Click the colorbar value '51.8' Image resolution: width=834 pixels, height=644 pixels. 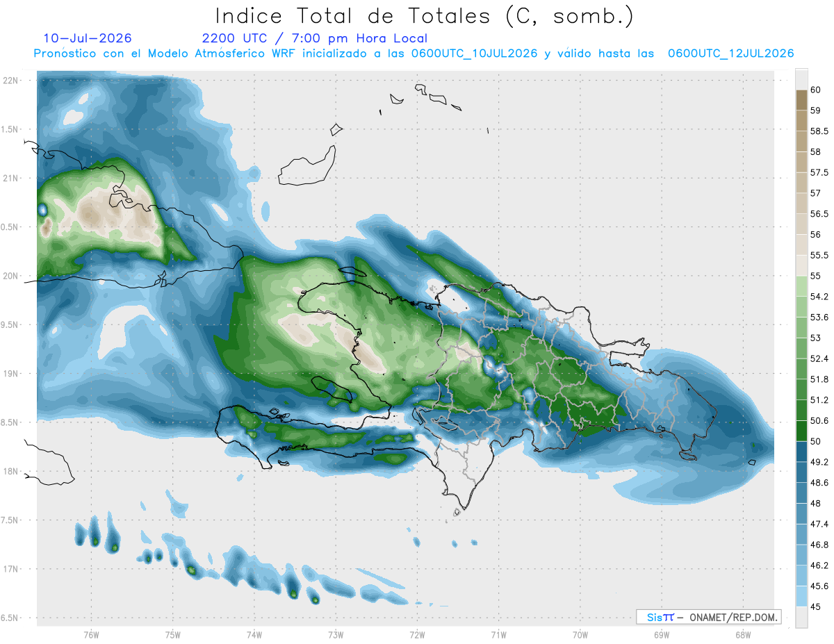(x=819, y=379)
